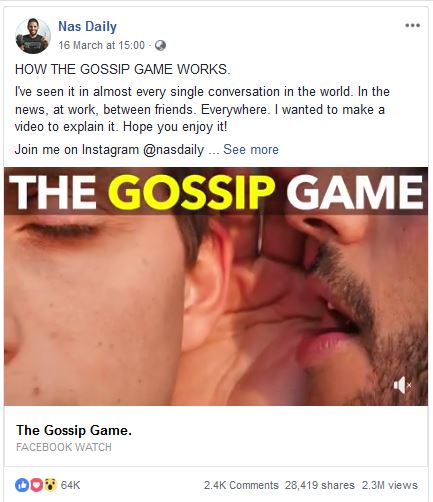Click the Nas Daily page name
The image size is (433, 502).
87,26
